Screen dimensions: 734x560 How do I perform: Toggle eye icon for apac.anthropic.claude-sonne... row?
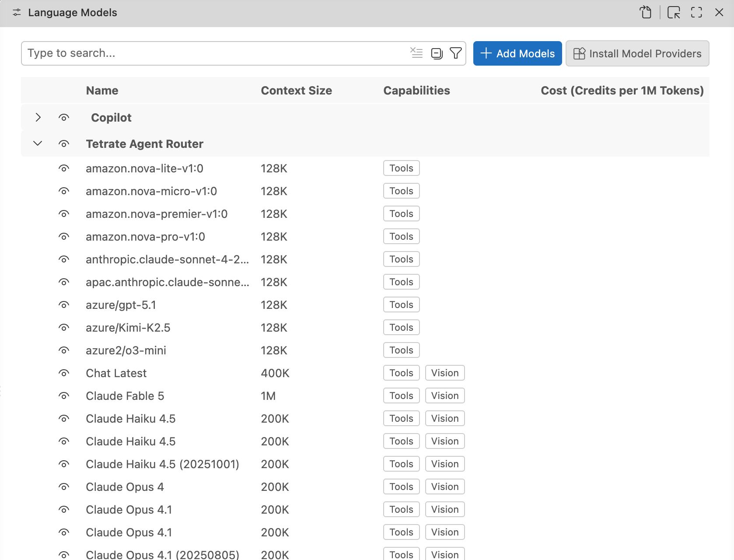tap(64, 282)
